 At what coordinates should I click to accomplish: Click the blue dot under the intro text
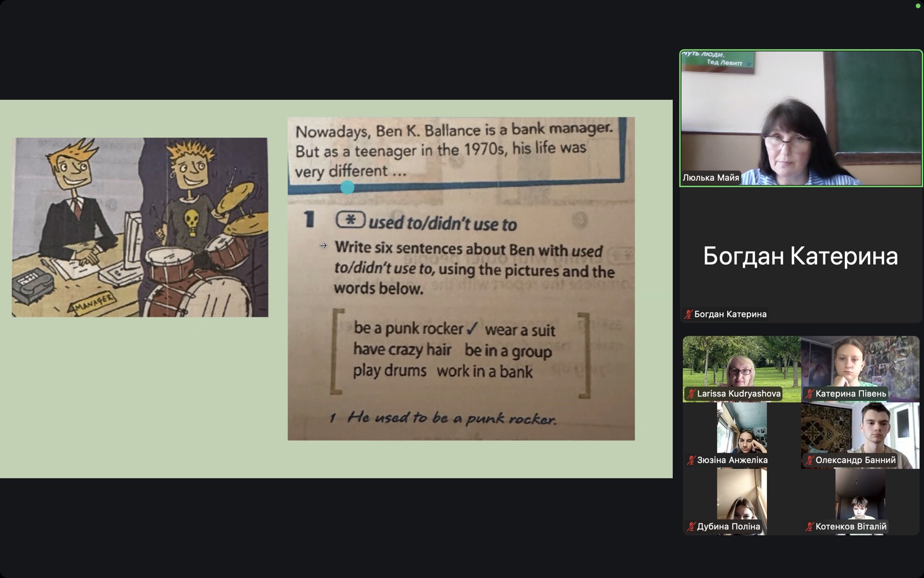pos(347,187)
